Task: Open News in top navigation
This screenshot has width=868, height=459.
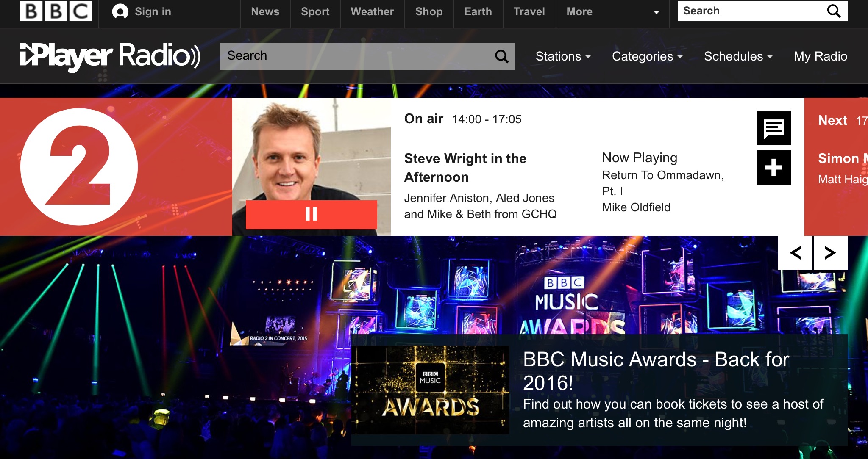Action: coord(265,11)
